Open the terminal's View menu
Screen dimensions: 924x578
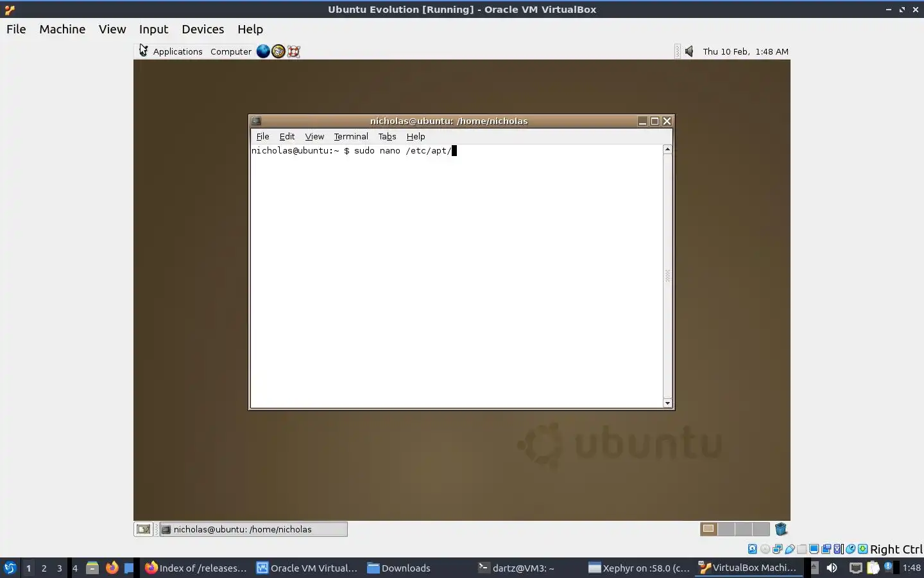click(314, 136)
